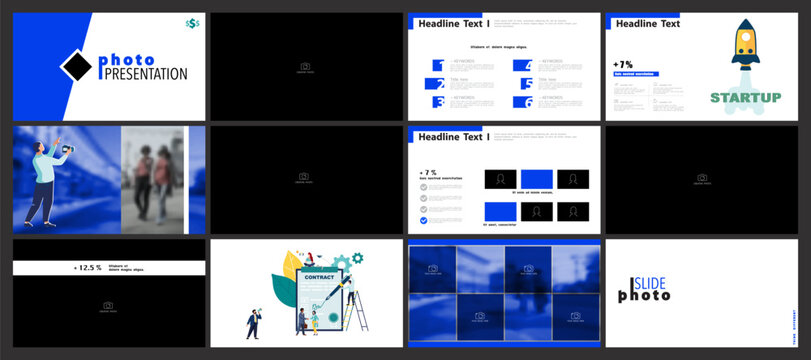This screenshot has height=360, width=811.
Task: Click the '+7%' figure on the STARTUP slide
Action: [x=623, y=65]
